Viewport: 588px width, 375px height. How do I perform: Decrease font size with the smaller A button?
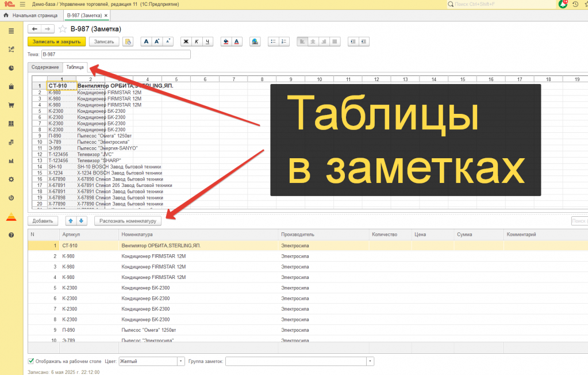(x=168, y=41)
